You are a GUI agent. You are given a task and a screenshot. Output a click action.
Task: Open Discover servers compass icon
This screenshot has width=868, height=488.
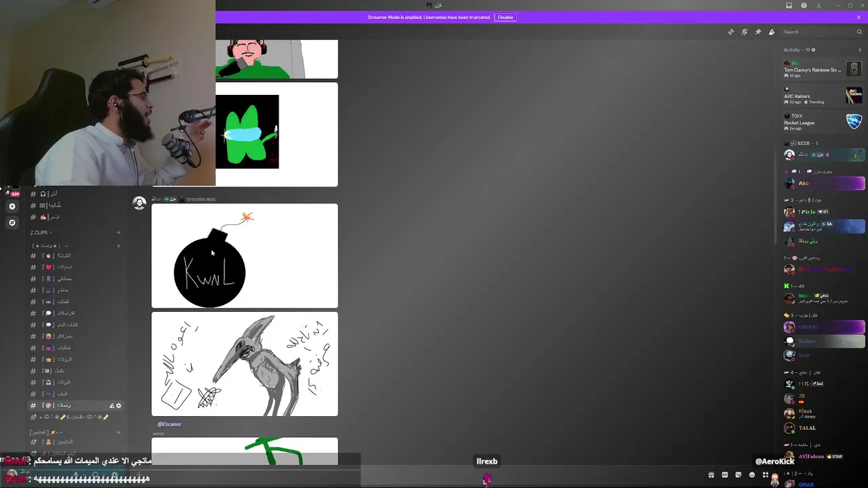[x=12, y=222]
